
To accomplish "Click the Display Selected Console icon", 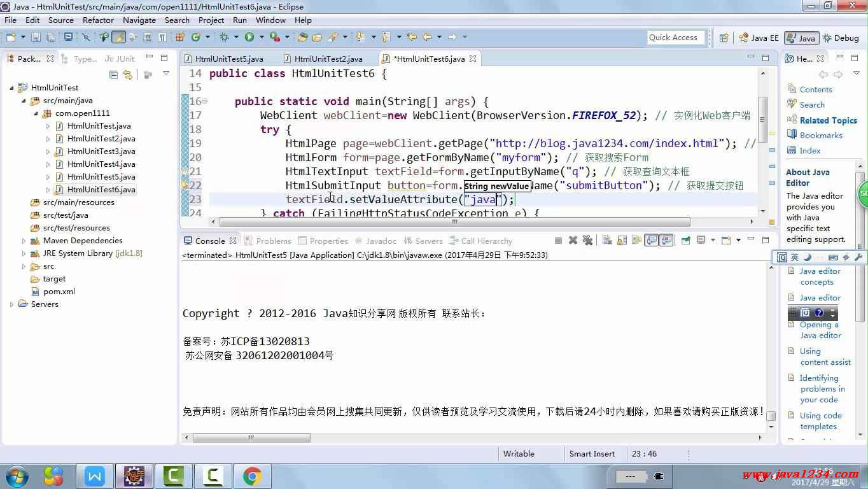I will [701, 241].
